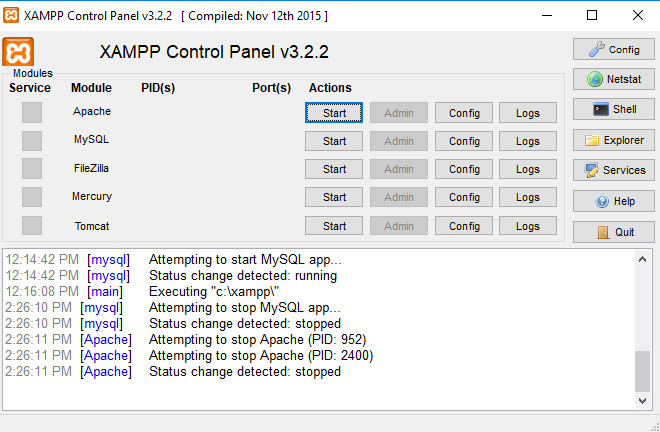Open the Services panel button
Viewport: 660px width, 432px height.
(x=614, y=170)
